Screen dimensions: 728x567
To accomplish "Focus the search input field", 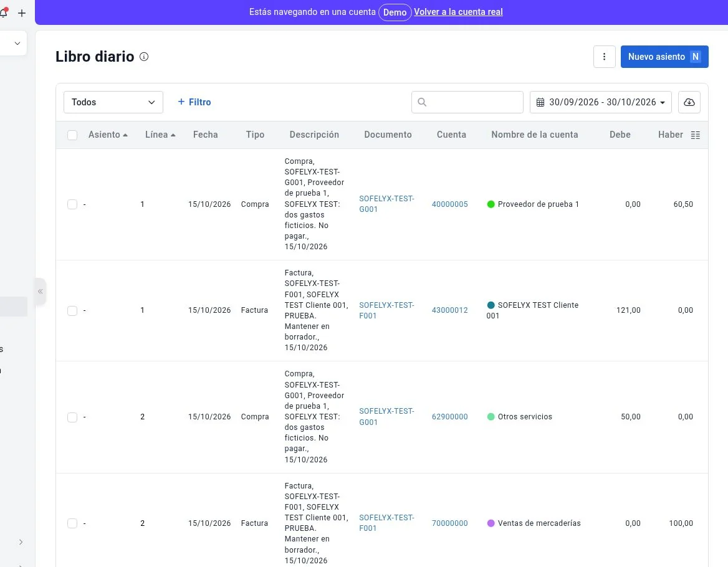I will pos(467,102).
